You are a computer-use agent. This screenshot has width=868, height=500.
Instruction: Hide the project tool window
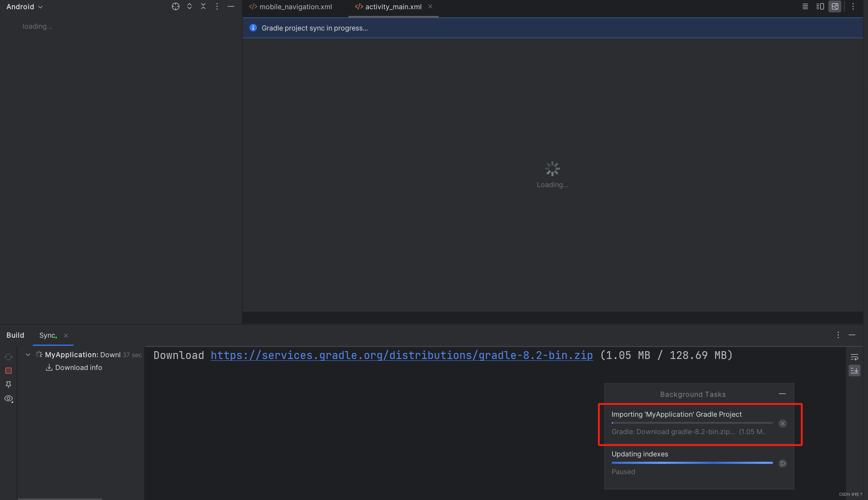(x=231, y=6)
